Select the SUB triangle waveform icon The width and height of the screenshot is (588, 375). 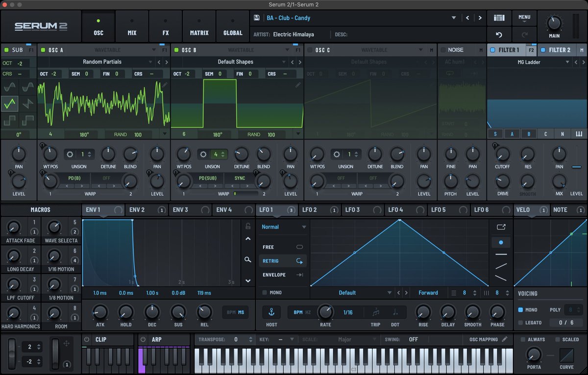point(9,103)
